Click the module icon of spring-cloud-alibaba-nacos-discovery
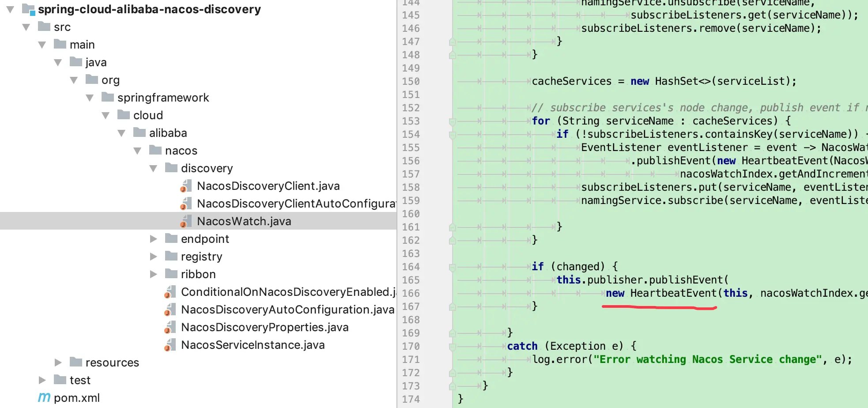 tap(29, 9)
